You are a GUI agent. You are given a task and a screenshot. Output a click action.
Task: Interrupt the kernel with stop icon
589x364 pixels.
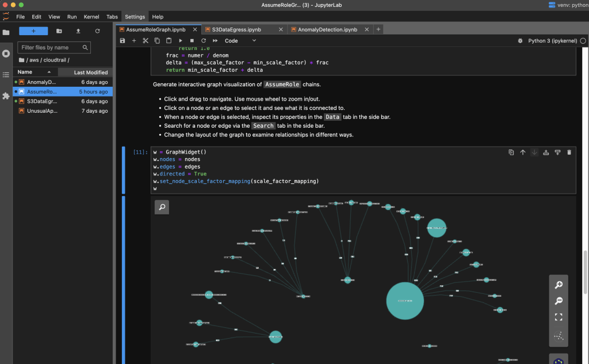(x=192, y=41)
